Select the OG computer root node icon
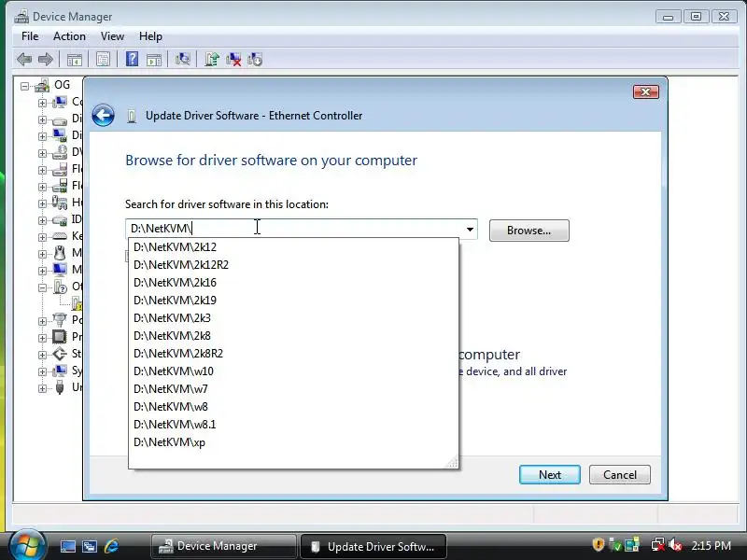747x560 pixels. point(42,85)
